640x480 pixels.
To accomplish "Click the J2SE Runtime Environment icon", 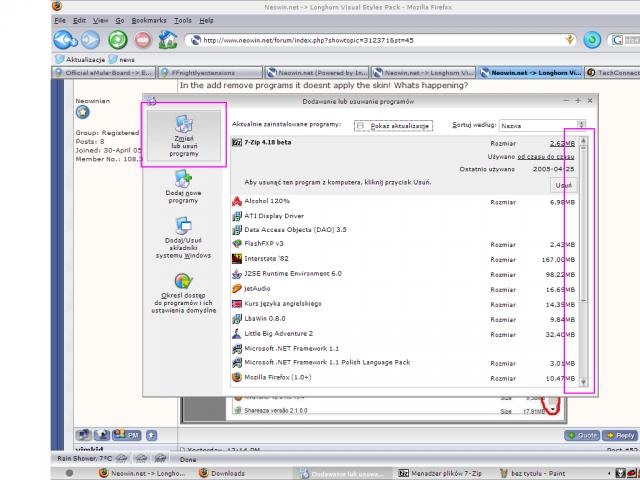I will click(237, 274).
